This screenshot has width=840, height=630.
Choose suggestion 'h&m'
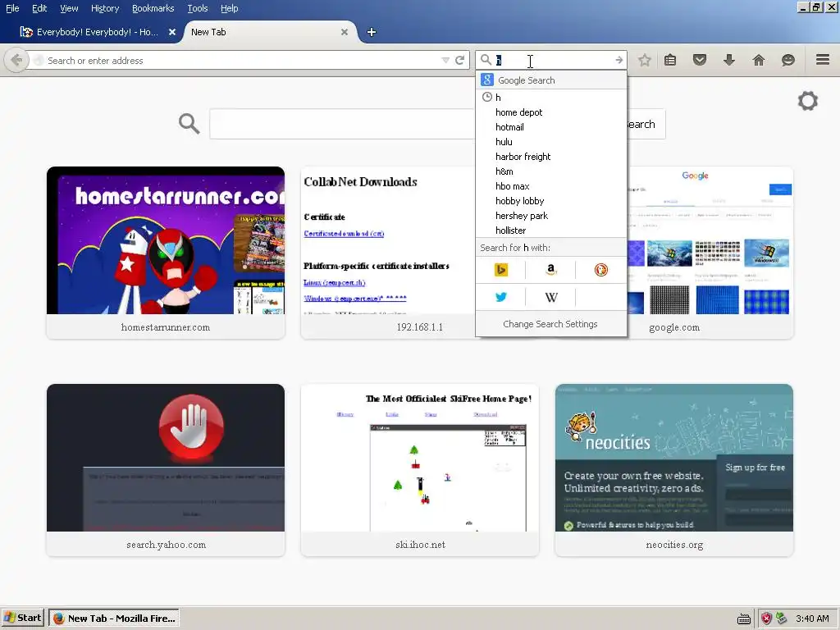[x=550, y=171]
